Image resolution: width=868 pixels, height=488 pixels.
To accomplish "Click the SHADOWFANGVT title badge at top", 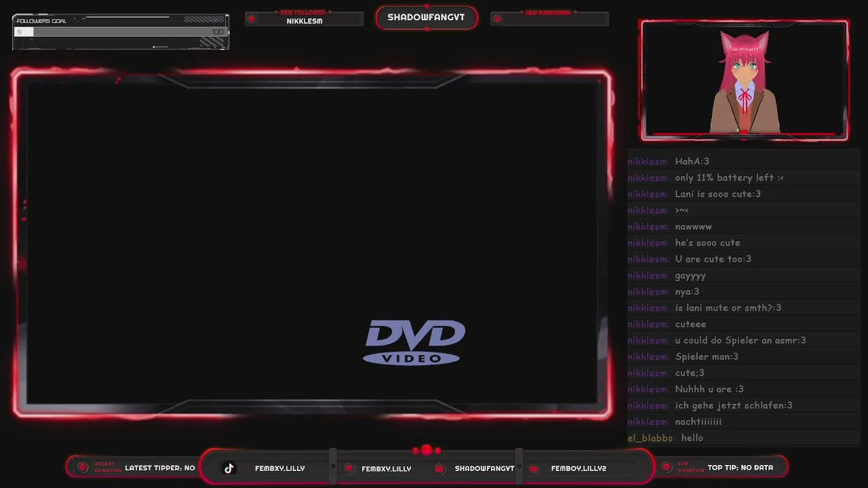I will tap(427, 18).
